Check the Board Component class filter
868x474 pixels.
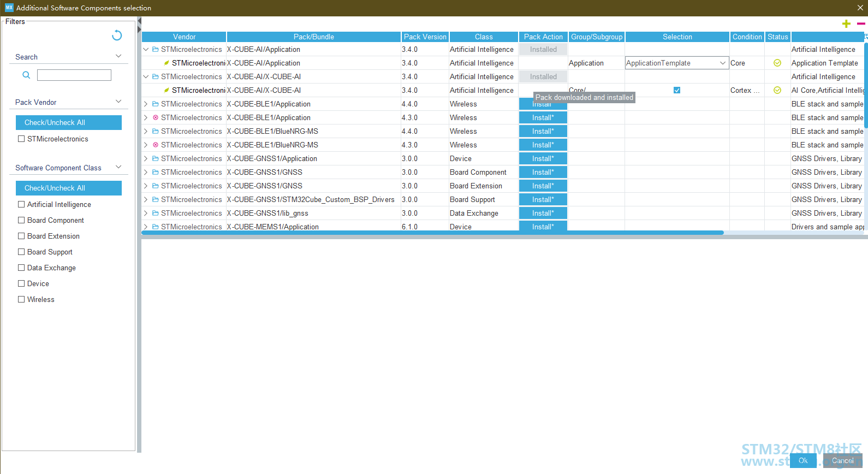click(x=21, y=220)
